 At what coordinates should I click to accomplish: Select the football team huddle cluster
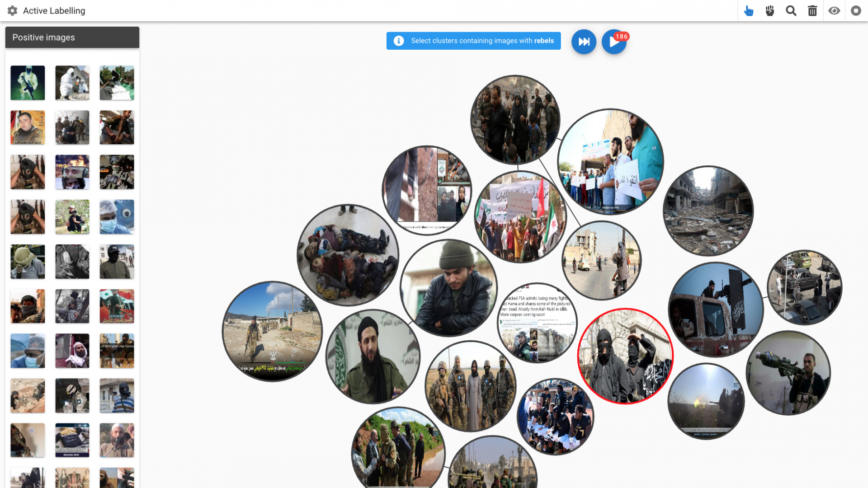point(556,417)
